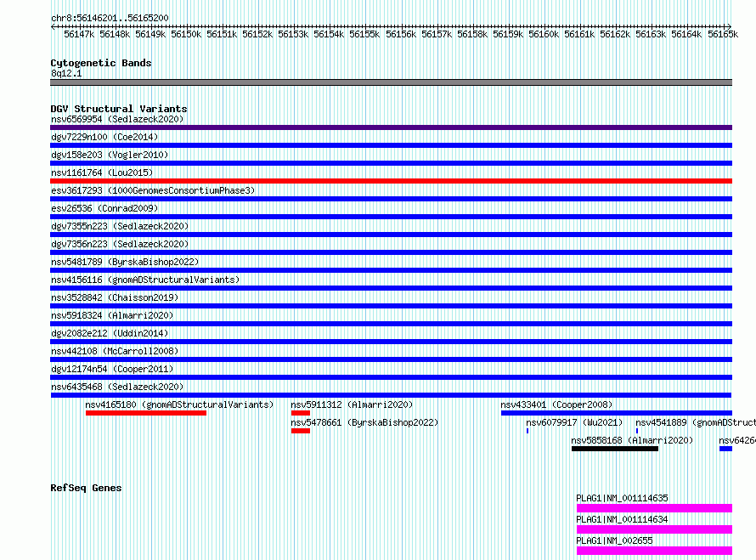Click the 56158k ruler position

pos(472,34)
